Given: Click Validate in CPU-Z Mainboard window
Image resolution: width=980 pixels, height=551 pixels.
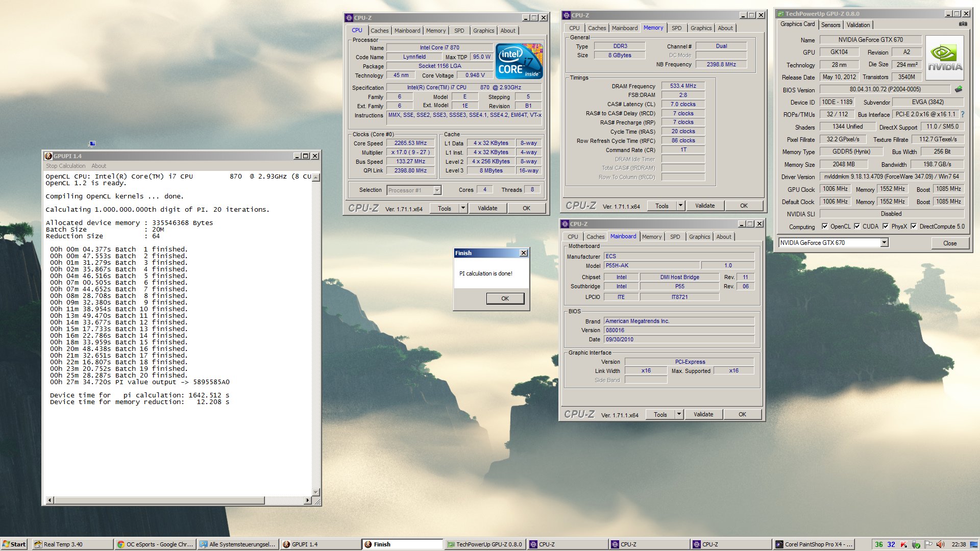Looking at the screenshot, I should coord(703,414).
